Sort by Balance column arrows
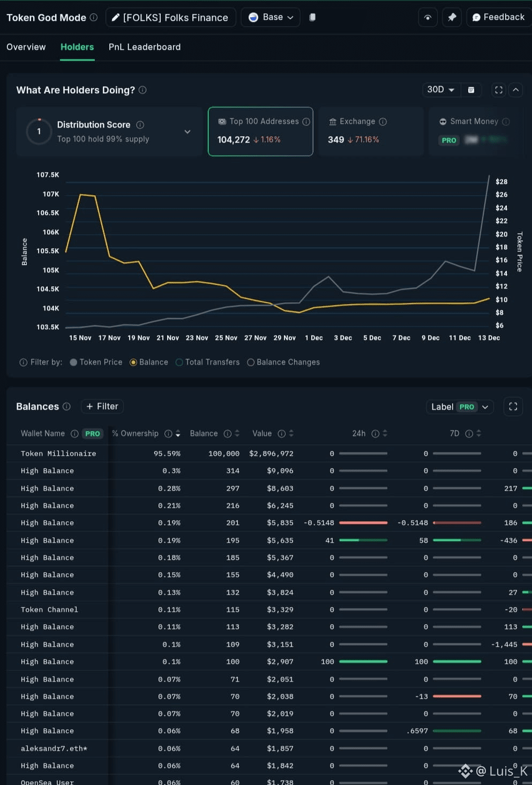 click(237, 434)
